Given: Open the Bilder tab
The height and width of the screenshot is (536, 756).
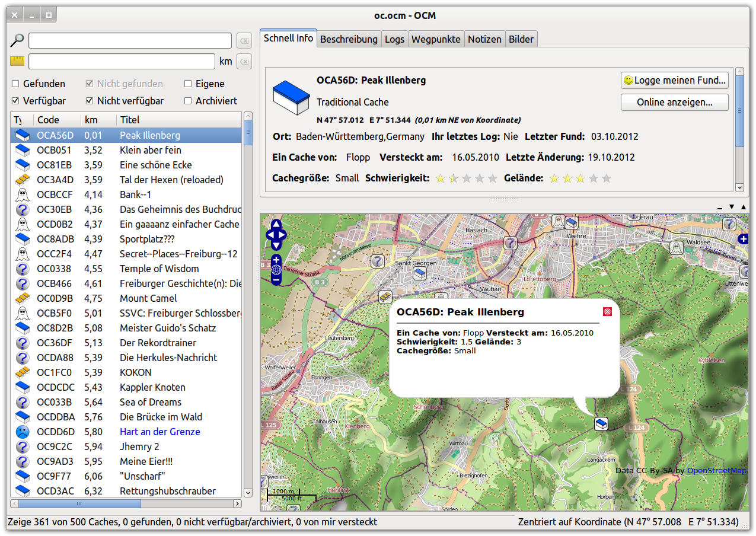Looking at the screenshot, I should [521, 39].
